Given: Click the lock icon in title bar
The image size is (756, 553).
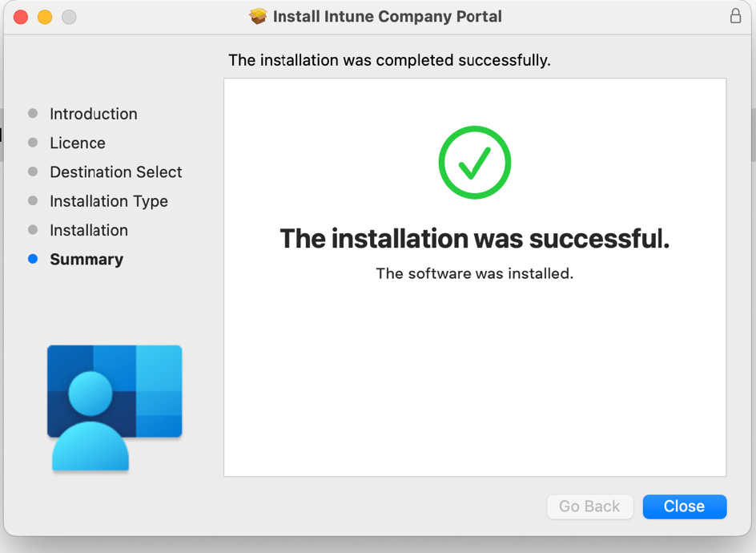Looking at the screenshot, I should pos(735,15).
